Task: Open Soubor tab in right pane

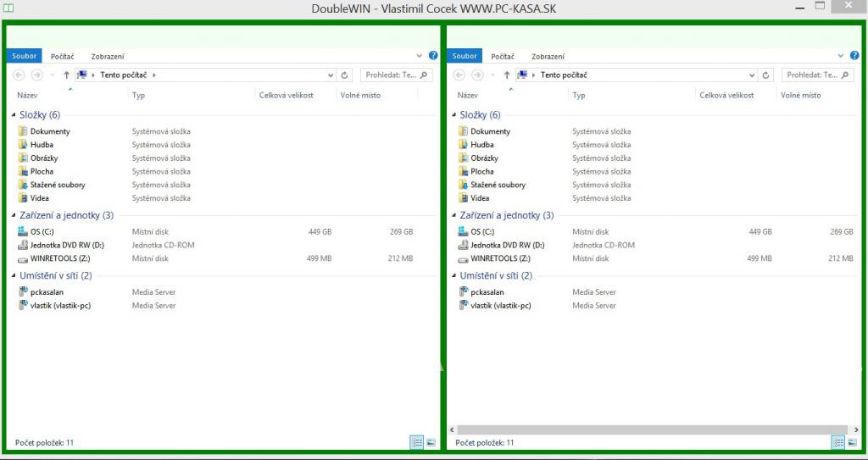Action: click(x=465, y=56)
